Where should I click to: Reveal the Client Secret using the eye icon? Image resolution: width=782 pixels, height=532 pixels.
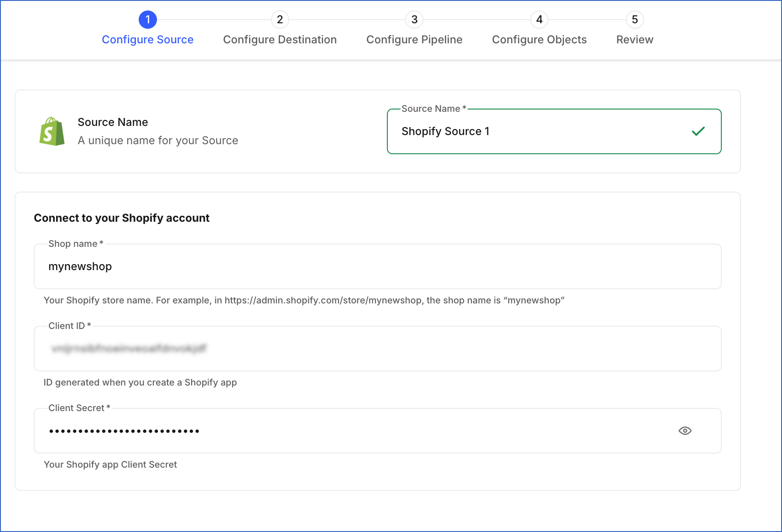tap(685, 431)
